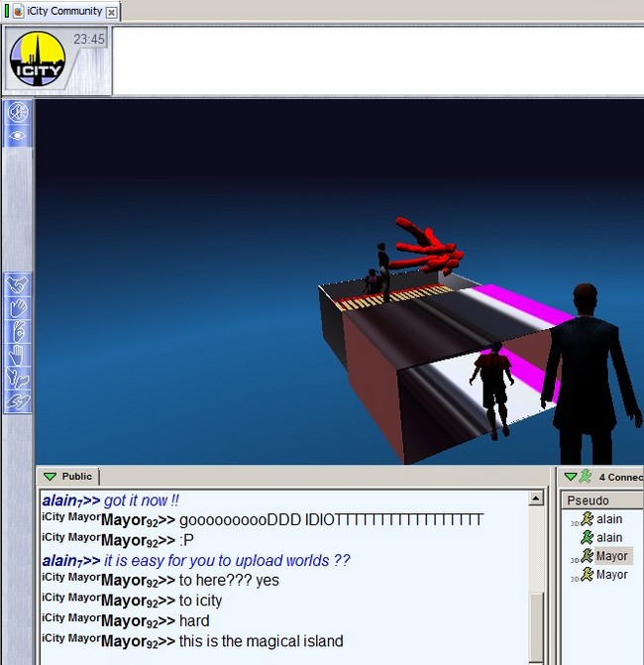Click the chat scrollbar up arrow
644x665 pixels.
pos(536,499)
